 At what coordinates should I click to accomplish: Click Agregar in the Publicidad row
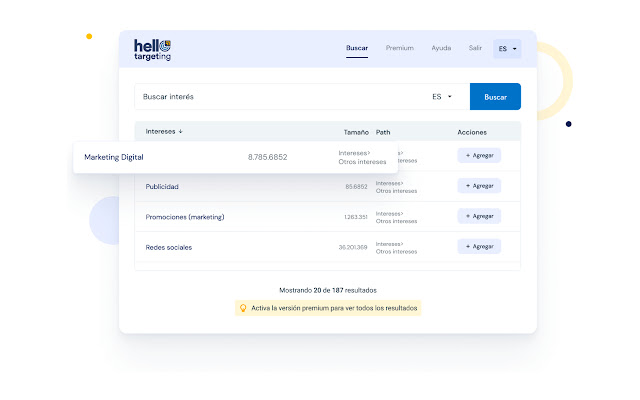pyautogui.click(x=479, y=186)
